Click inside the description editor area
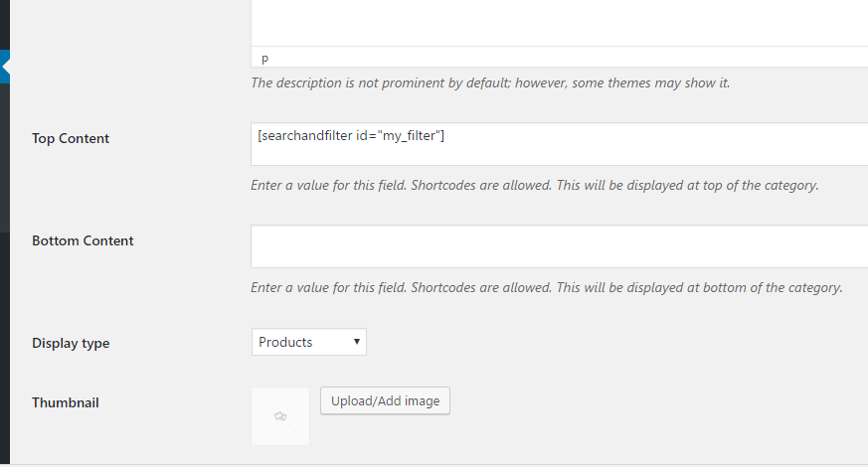Viewport: 868px width, 467px height. tap(559, 22)
